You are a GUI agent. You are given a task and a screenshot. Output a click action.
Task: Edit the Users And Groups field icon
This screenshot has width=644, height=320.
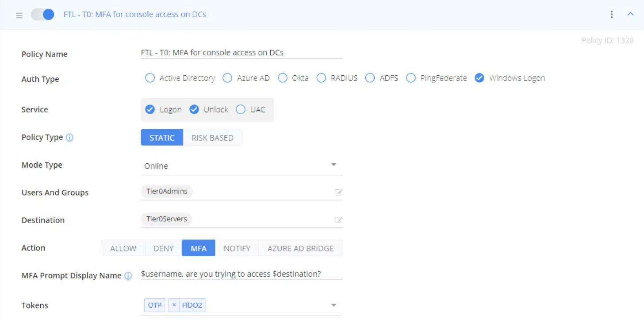tap(338, 193)
